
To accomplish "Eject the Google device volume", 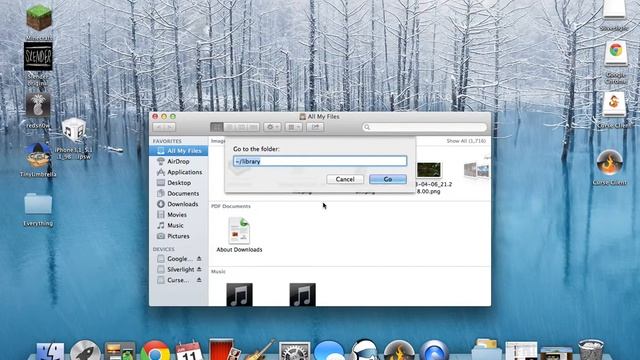I will click(x=199, y=258).
